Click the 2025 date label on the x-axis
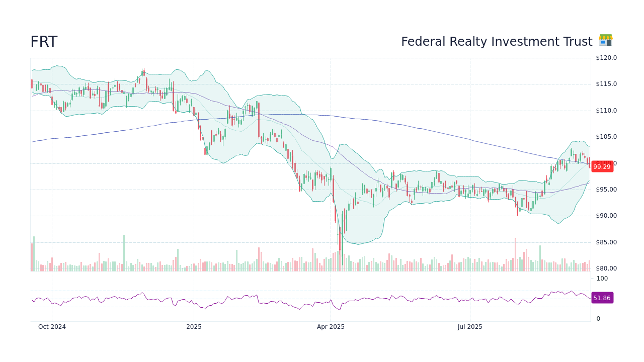This screenshot has width=644, height=362. [x=194, y=327]
